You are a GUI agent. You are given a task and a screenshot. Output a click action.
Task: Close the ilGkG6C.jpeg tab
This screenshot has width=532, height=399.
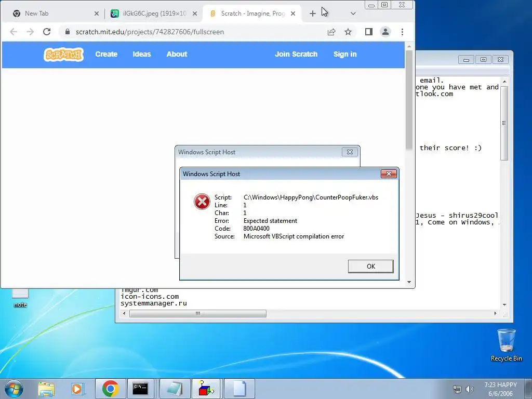pyautogui.click(x=195, y=14)
